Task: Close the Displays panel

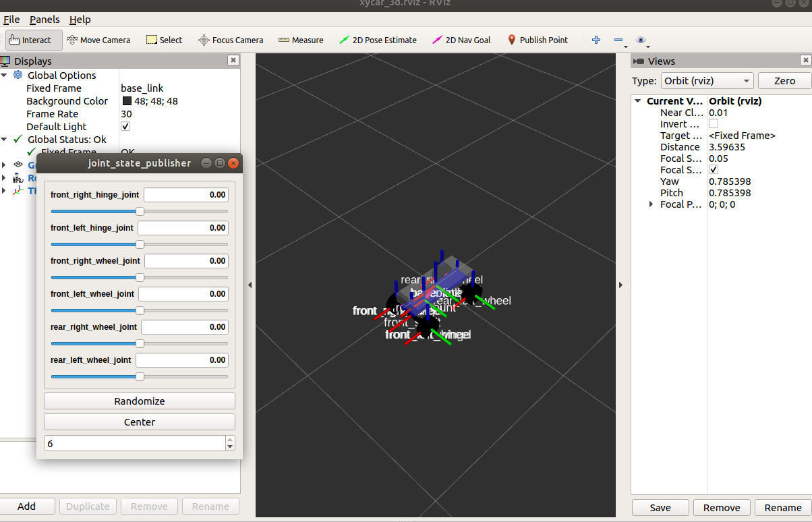Action: pyautogui.click(x=233, y=61)
